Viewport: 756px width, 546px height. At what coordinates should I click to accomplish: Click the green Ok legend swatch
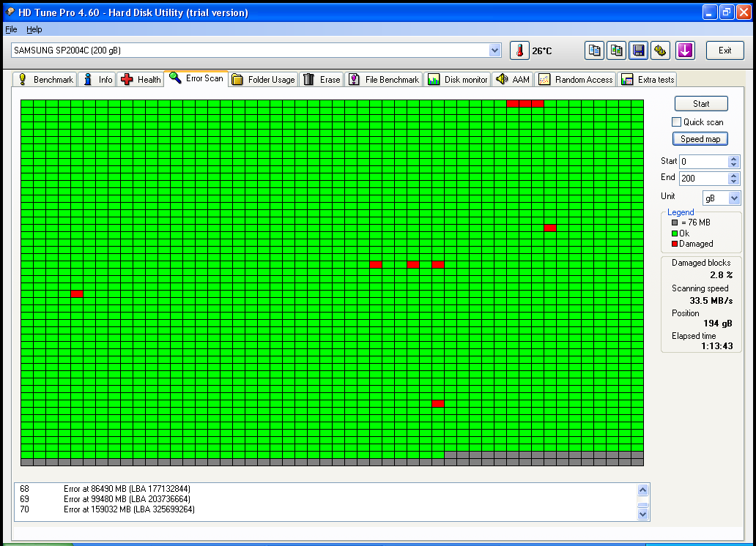click(x=675, y=233)
